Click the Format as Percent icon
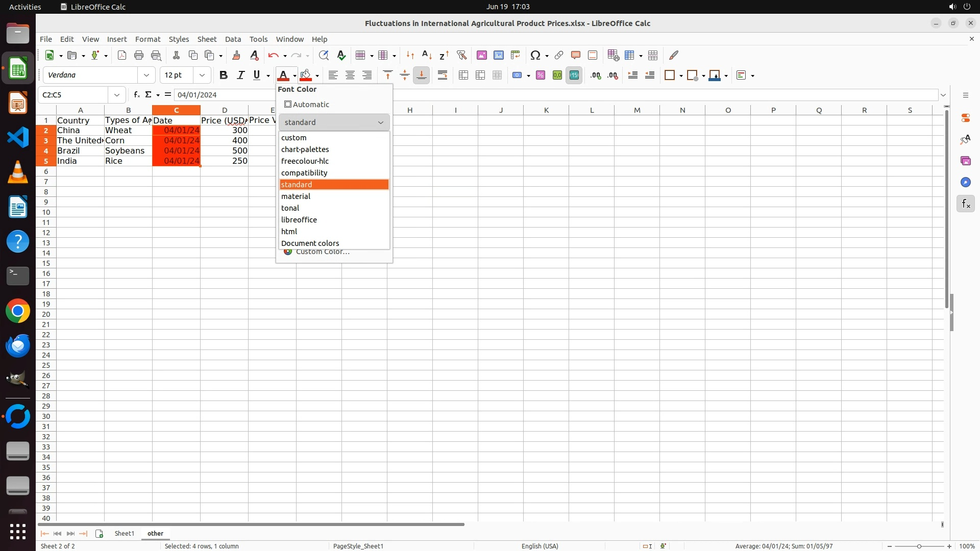Screen dimensions: 980x551 click(541, 76)
